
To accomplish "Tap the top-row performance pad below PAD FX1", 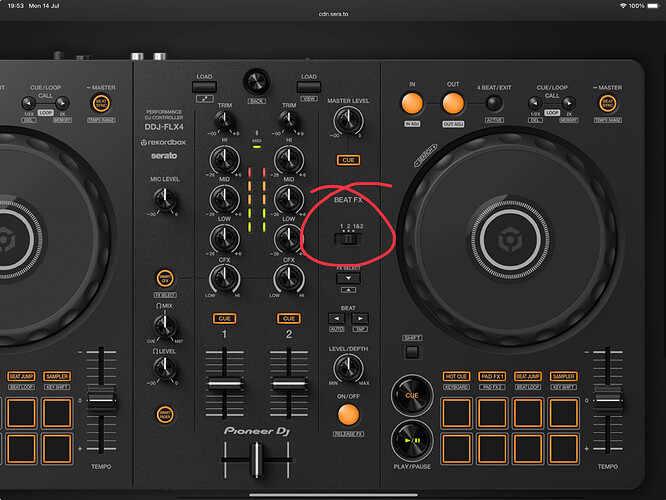I will pyautogui.click(x=492, y=413).
